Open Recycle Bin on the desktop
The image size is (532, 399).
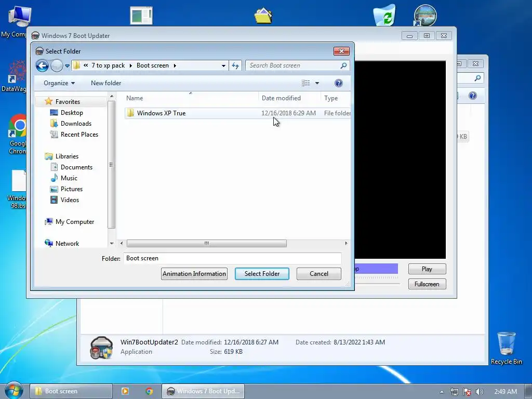pos(506,348)
